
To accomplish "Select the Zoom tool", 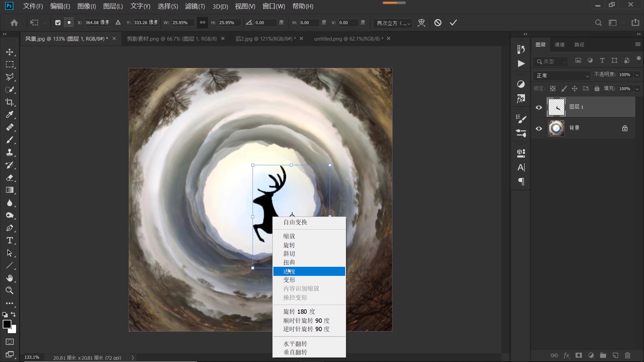I will 10,291.
